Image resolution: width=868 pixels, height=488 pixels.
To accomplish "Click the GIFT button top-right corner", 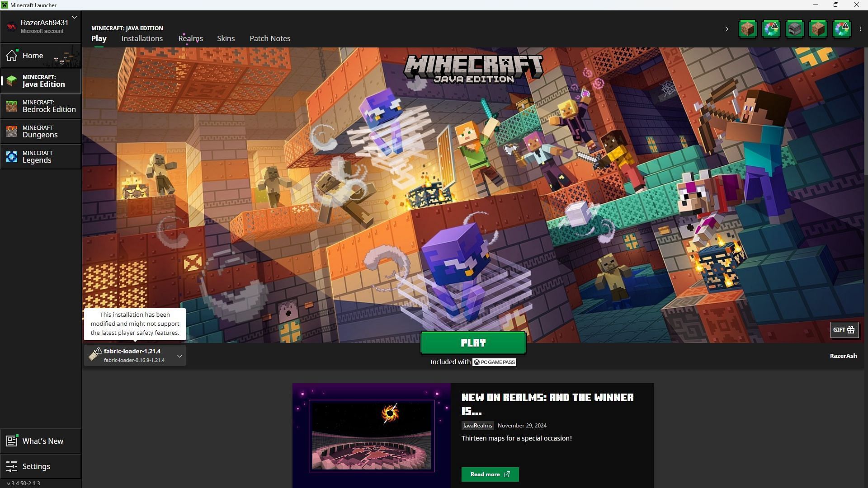I will coord(844,329).
